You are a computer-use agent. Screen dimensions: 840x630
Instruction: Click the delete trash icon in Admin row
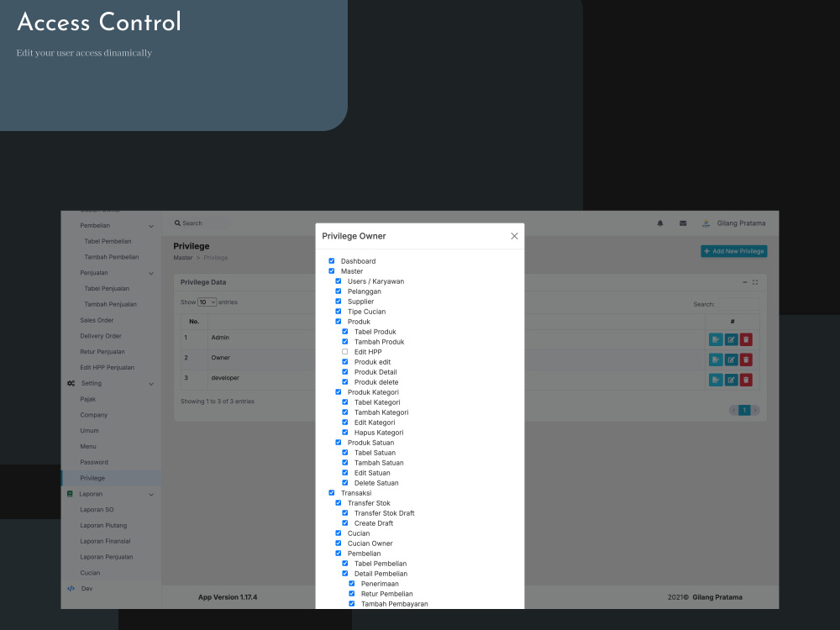[x=746, y=339]
